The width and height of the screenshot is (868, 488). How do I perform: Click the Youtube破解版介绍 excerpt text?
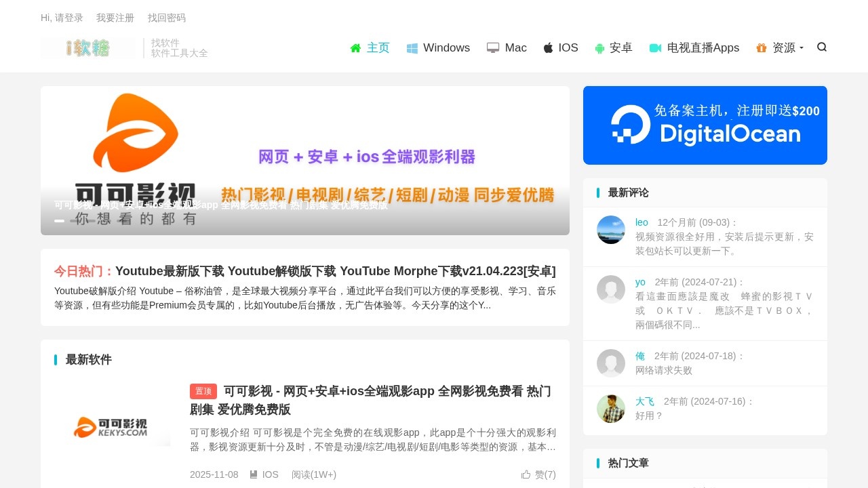click(305, 298)
